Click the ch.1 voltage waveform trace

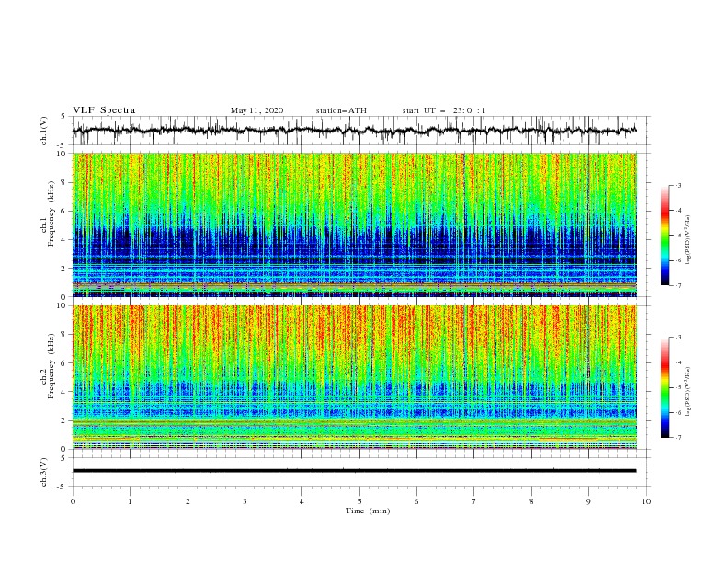(x=354, y=131)
